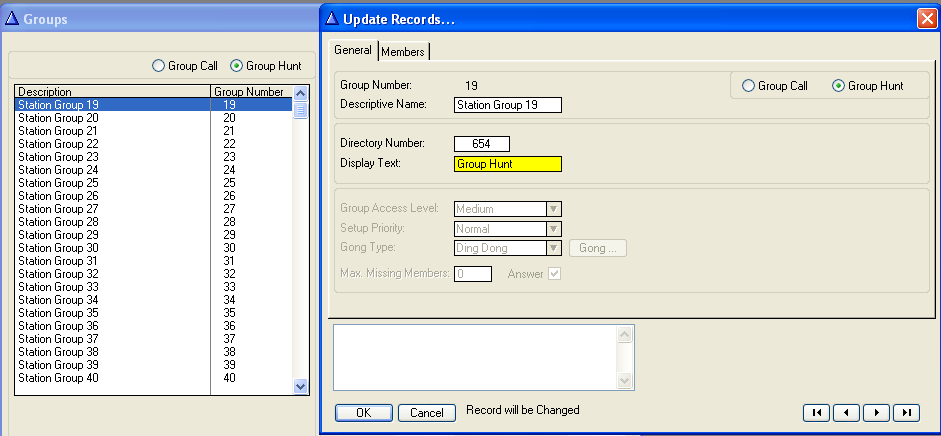The width and height of the screenshot is (941, 436).
Task: Click the Update Records window title icon
Action: coord(332,19)
